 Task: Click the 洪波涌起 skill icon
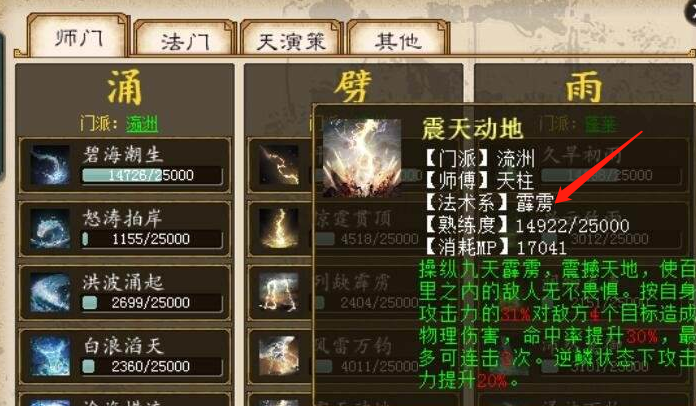pyautogui.click(x=50, y=292)
